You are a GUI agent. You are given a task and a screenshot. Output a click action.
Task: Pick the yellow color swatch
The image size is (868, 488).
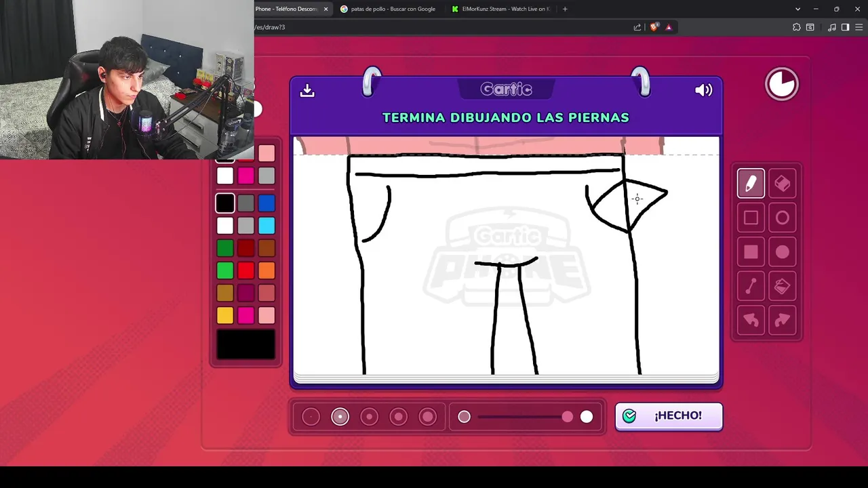tap(225, 315)
